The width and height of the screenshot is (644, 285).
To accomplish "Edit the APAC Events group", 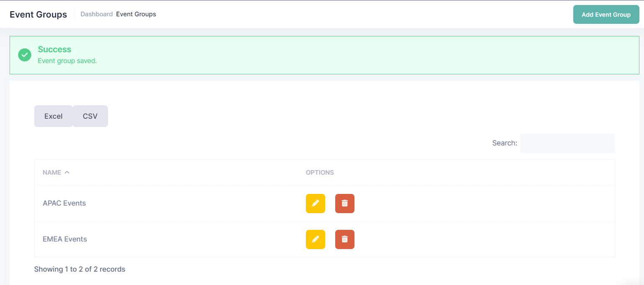I will point(315,204).
